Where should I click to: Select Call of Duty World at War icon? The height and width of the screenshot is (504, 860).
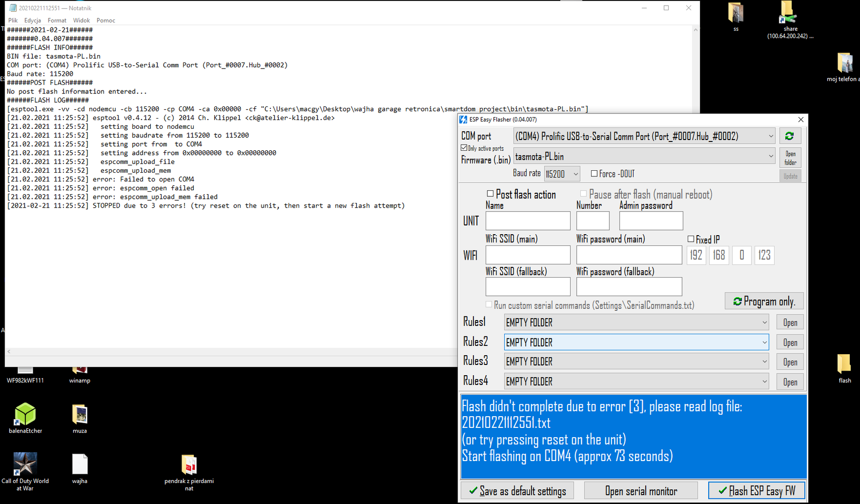[x=25, y=471]
